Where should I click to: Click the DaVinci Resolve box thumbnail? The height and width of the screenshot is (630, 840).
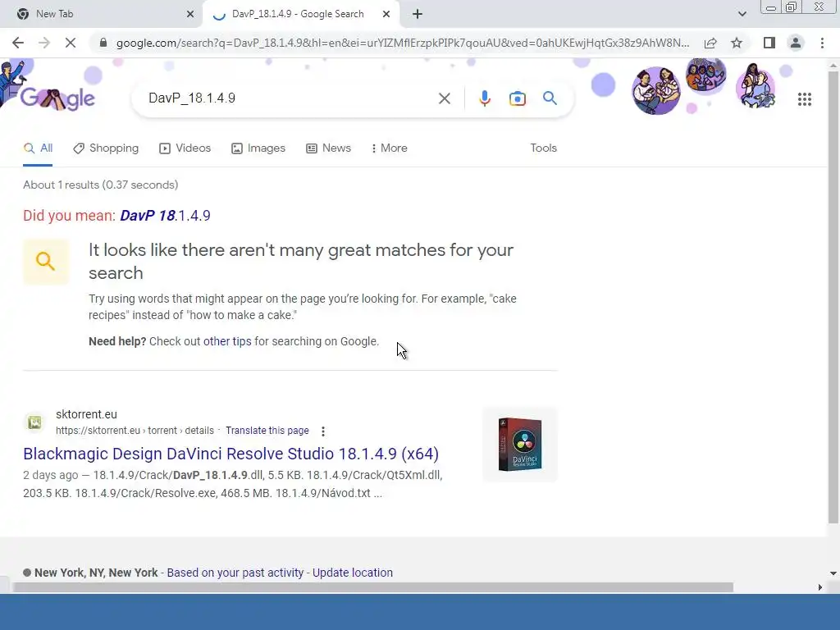coord(519,445)
